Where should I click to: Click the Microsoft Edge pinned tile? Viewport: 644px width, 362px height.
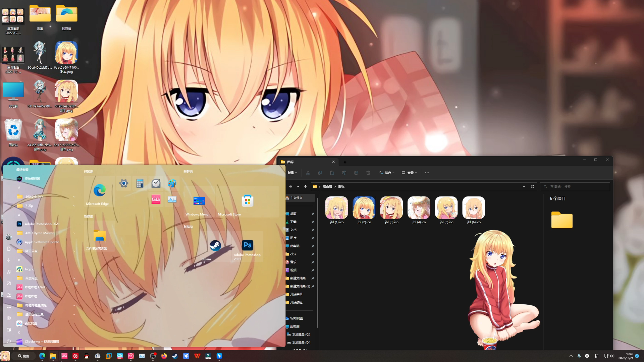click(99, 191)
